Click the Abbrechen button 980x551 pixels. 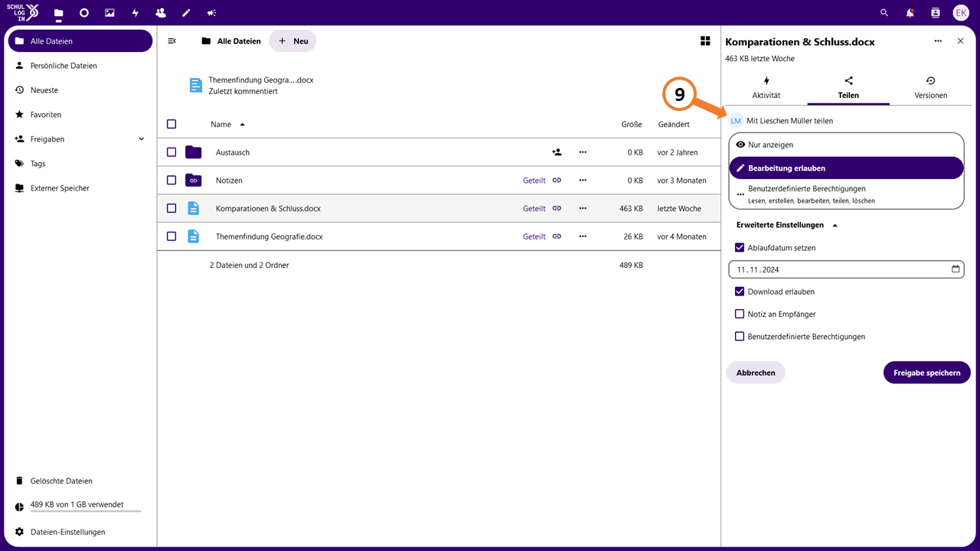[x=756, y=373]
